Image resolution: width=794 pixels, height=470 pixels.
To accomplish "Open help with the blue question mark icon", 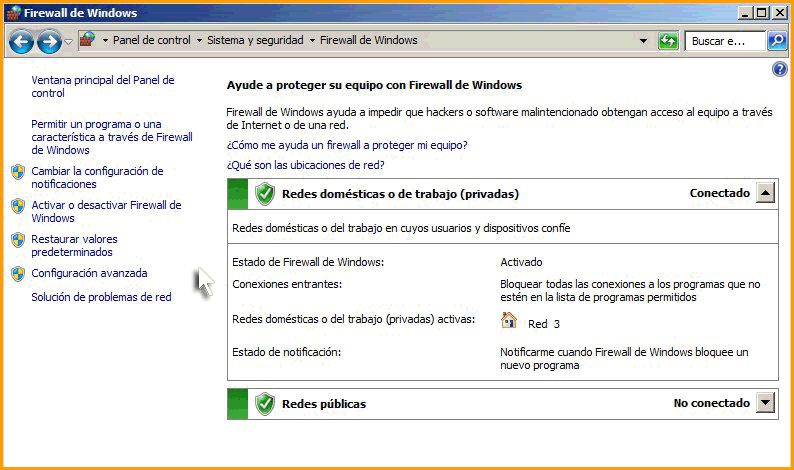I will pos(781,69).
